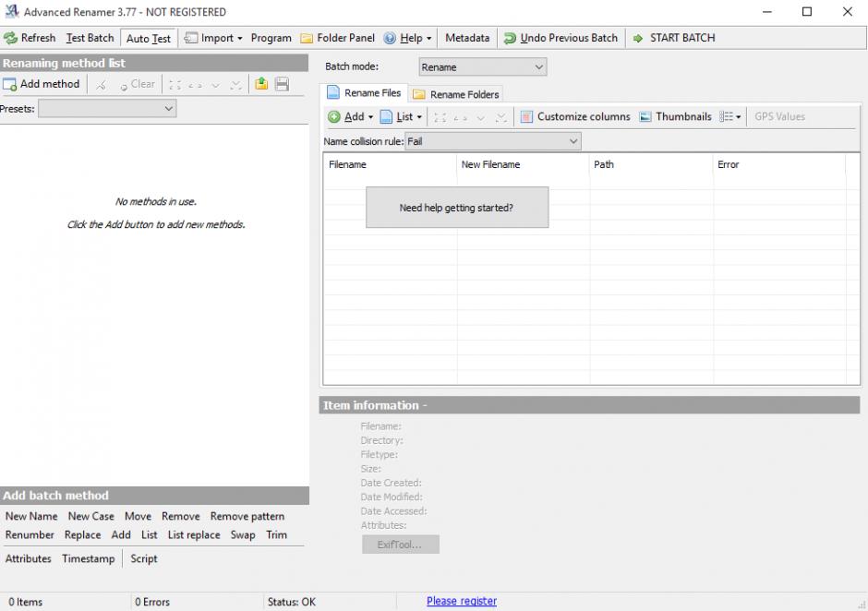
Task: Toggle the Auto Test button
Action: coord(149,39)
